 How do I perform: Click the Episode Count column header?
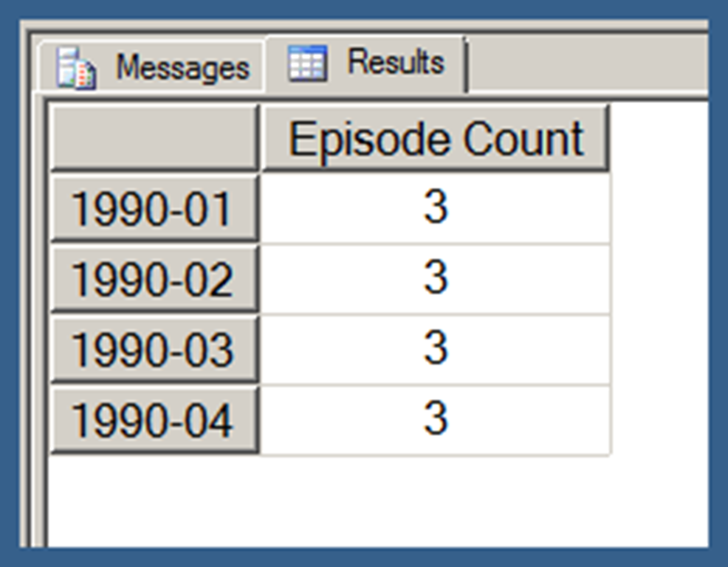pyautogui.click(x=436, y=138)
